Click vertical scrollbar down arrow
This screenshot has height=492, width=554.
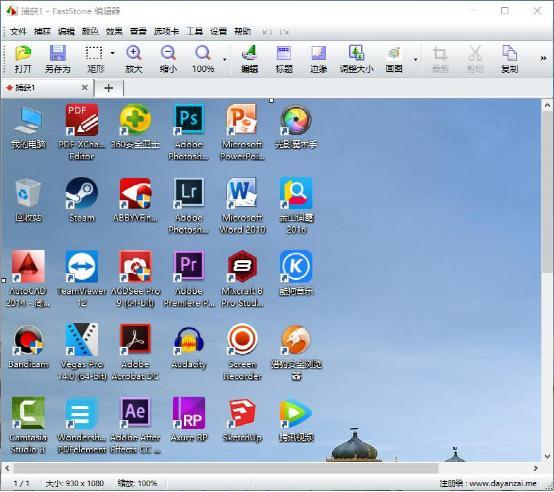(x=547, y=457)
